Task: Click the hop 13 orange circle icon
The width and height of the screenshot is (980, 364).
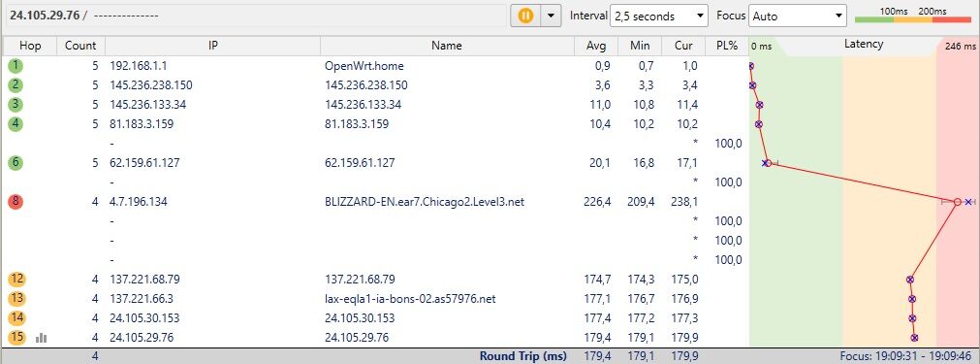Action: pos(16,299)
